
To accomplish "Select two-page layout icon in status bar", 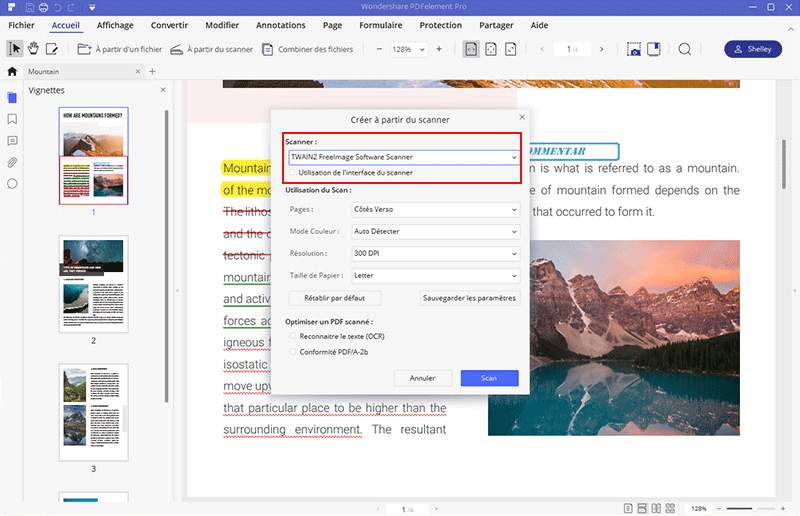I will coord(656,508).
